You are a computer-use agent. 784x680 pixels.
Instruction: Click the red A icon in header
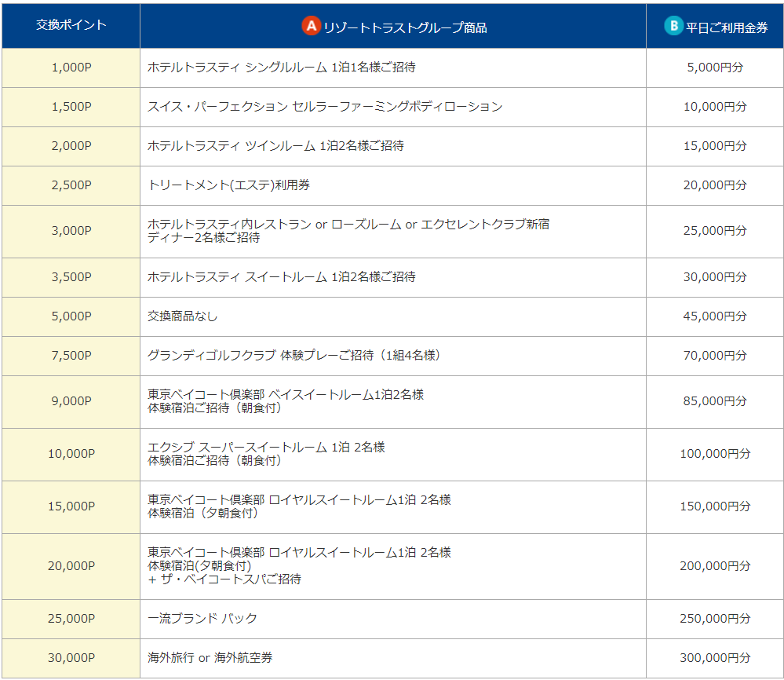[311, 25]
